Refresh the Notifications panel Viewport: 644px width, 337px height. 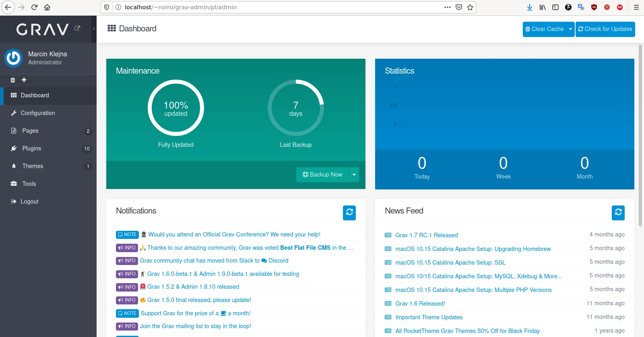coord(349,212)
